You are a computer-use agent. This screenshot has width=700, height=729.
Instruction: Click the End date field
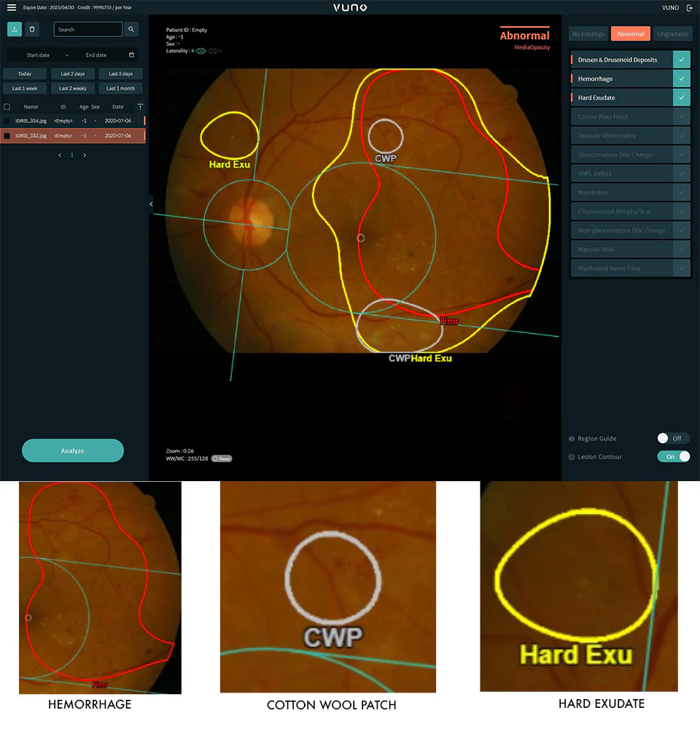(96, 55)
